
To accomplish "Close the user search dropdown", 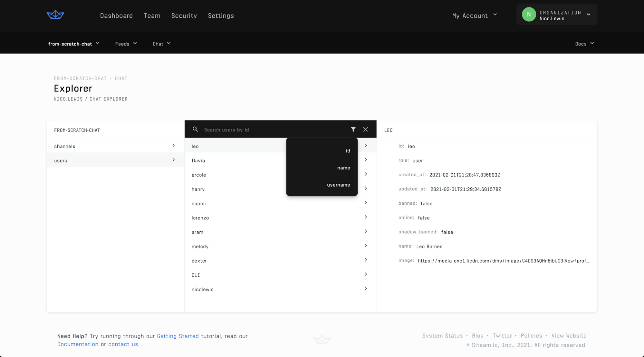I will [x=366, y=129].
